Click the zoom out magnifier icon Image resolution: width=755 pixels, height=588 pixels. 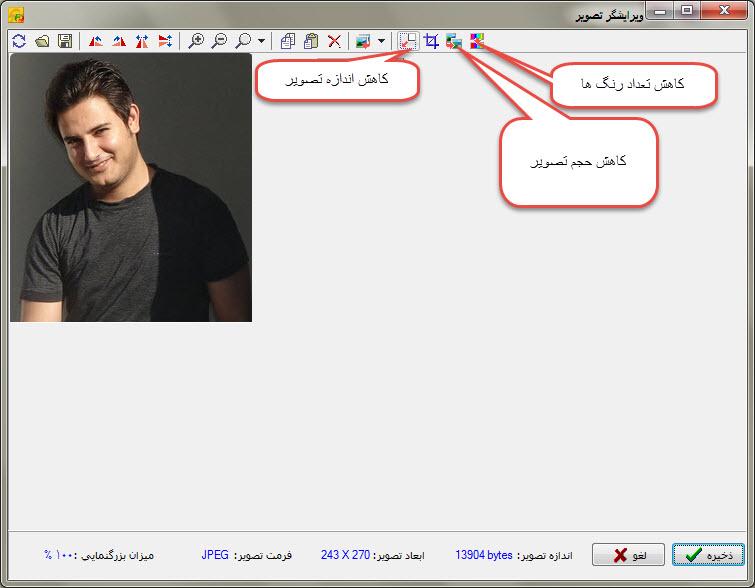tap(219, 41)
